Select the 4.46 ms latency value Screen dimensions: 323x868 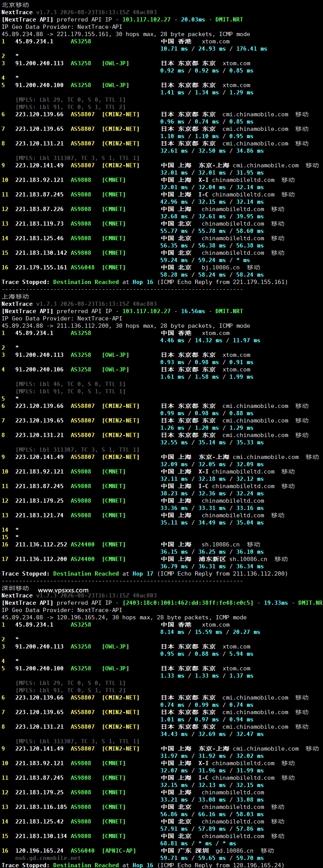click(x=172, y=340)
